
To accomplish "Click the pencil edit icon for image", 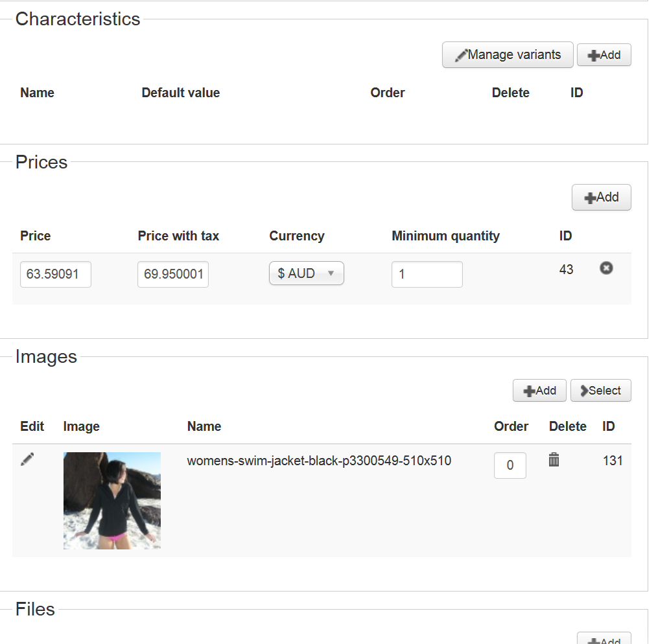I will point(27,459).
